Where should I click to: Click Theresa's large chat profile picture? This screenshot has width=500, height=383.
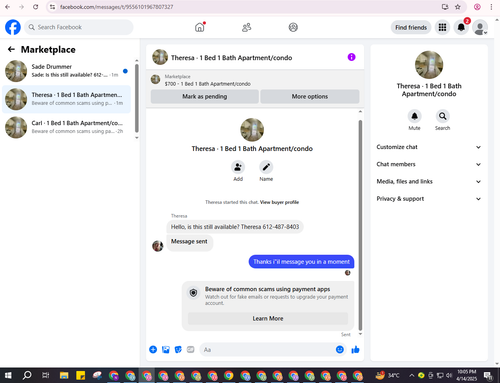252,130
